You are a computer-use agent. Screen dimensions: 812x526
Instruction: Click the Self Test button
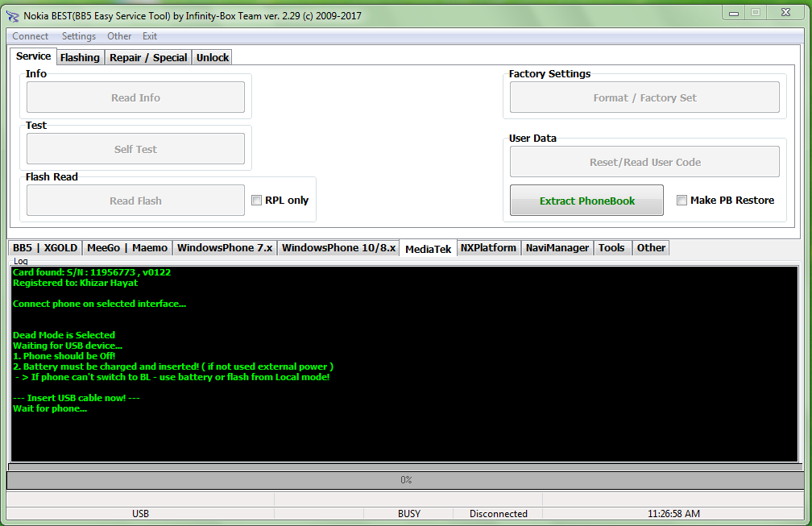[x=135, y=149]
